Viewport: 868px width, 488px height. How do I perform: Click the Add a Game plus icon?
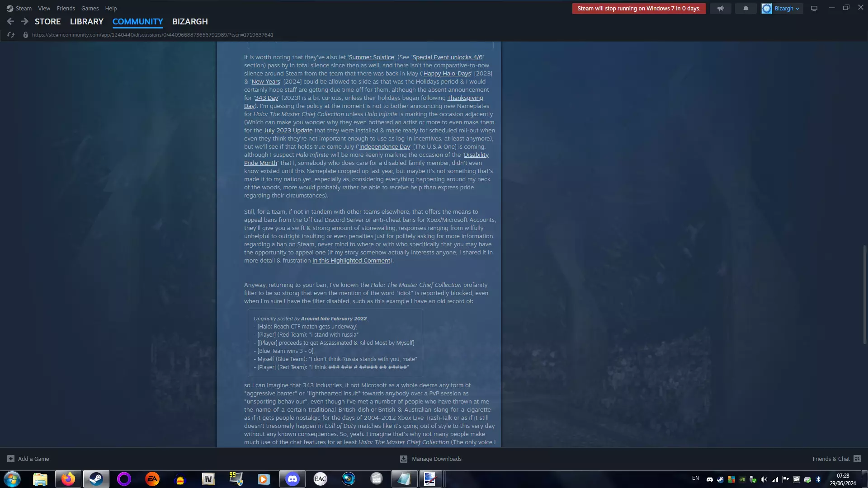(11, 459)
